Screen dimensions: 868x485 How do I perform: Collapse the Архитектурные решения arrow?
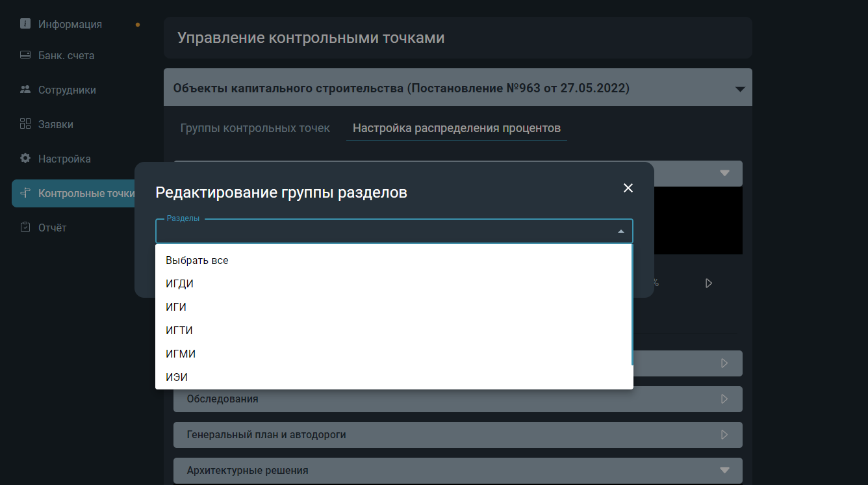[x=724, y=470]
